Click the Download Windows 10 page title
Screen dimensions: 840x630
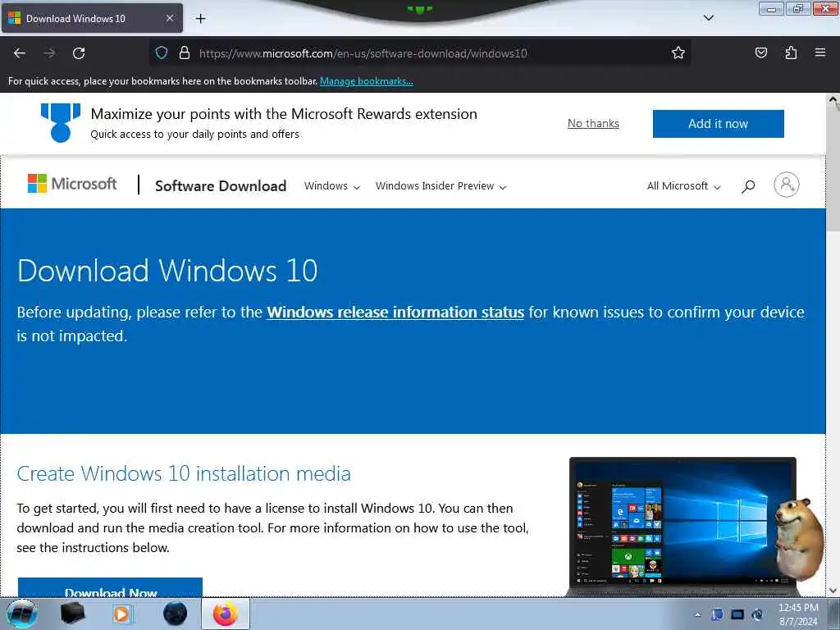pos(167,270)
